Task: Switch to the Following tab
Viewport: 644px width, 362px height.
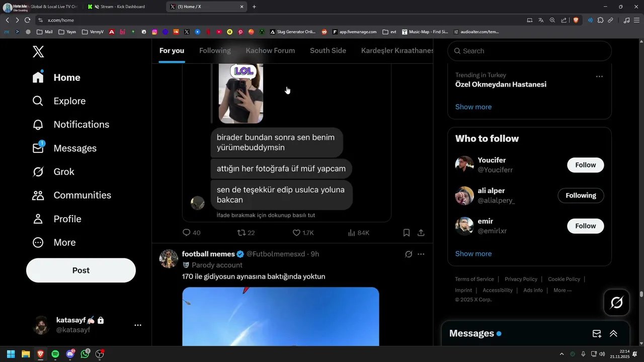Action: (215, 51)
